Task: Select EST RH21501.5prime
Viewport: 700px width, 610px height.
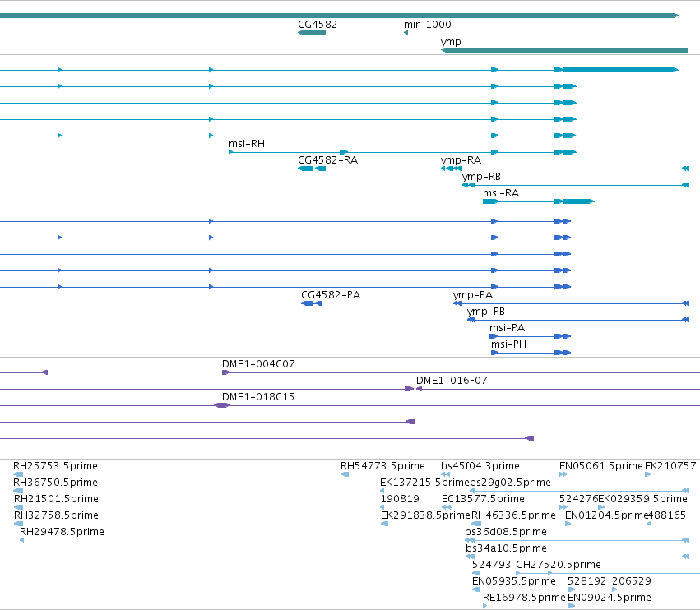Action: point(56,499)
